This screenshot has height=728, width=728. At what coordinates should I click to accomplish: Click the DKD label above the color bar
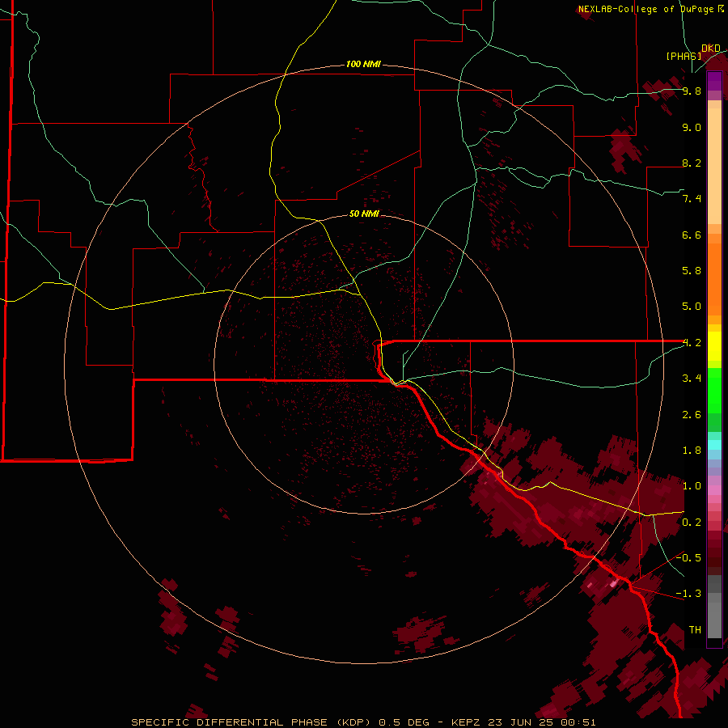point(711,49)
